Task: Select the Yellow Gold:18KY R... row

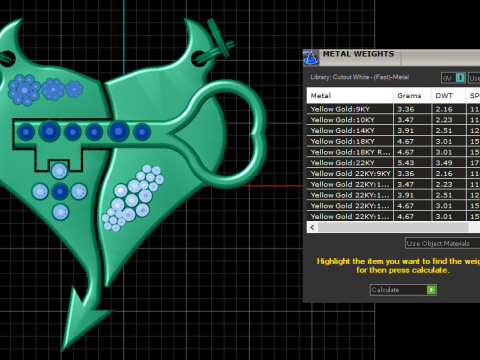Action: [393, 152]
